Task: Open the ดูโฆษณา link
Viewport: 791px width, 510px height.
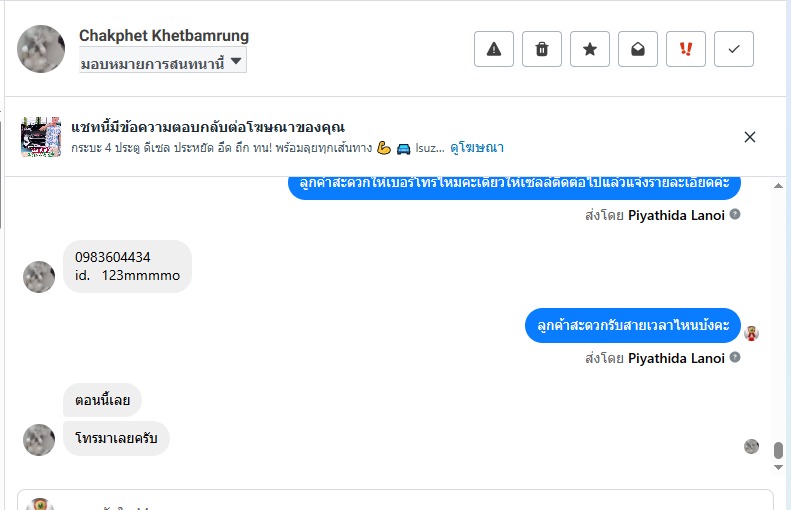Action: 477,148
